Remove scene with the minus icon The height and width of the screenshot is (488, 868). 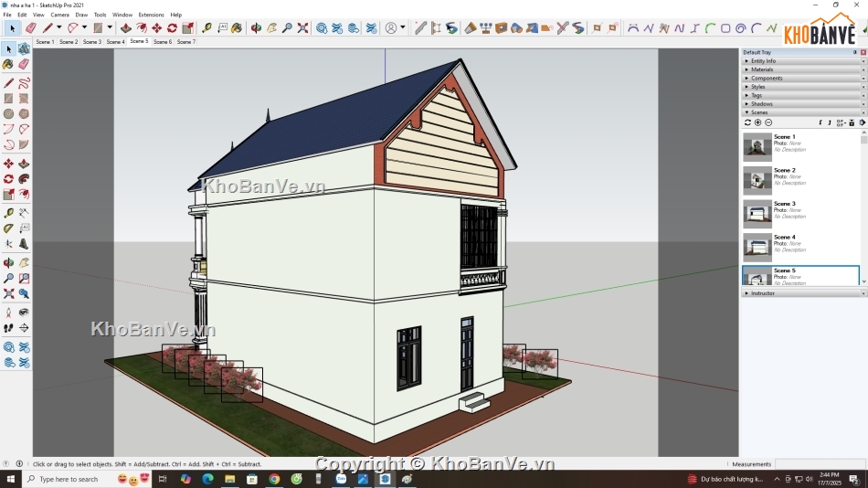(x=768, y=122)
